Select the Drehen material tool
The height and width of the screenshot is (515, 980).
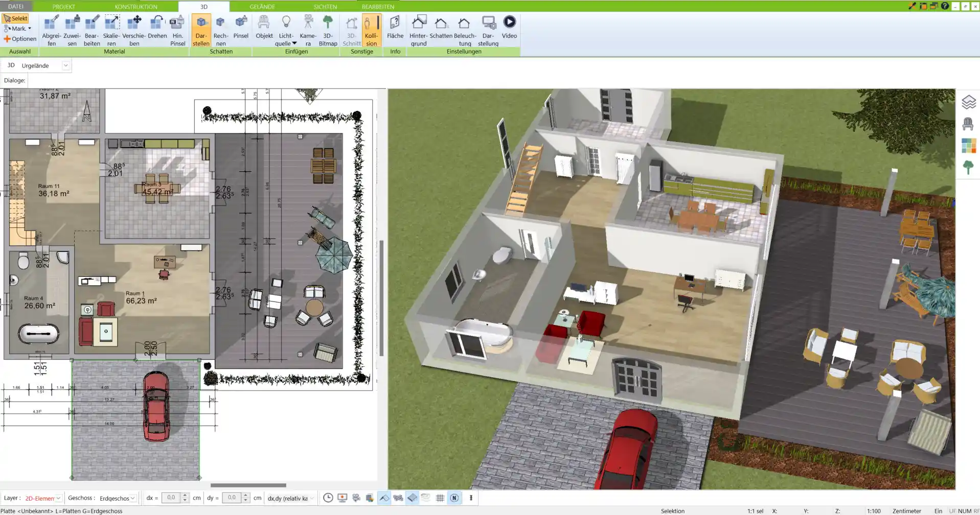157,27
